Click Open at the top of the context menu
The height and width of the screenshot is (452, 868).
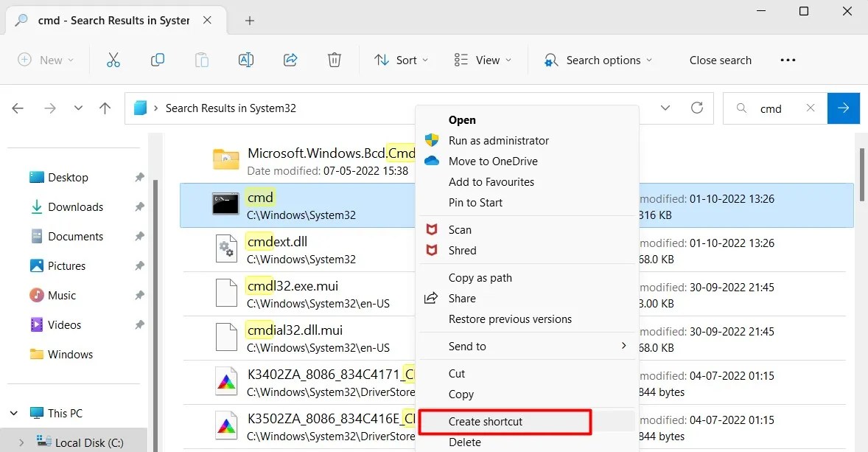[462, 119]
